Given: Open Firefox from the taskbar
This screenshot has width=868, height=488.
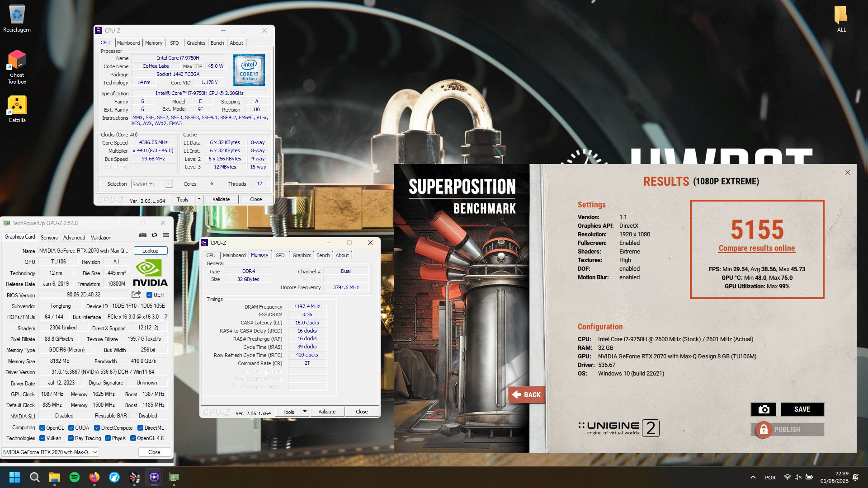Looking at the screenshot, I should (94, 477).
